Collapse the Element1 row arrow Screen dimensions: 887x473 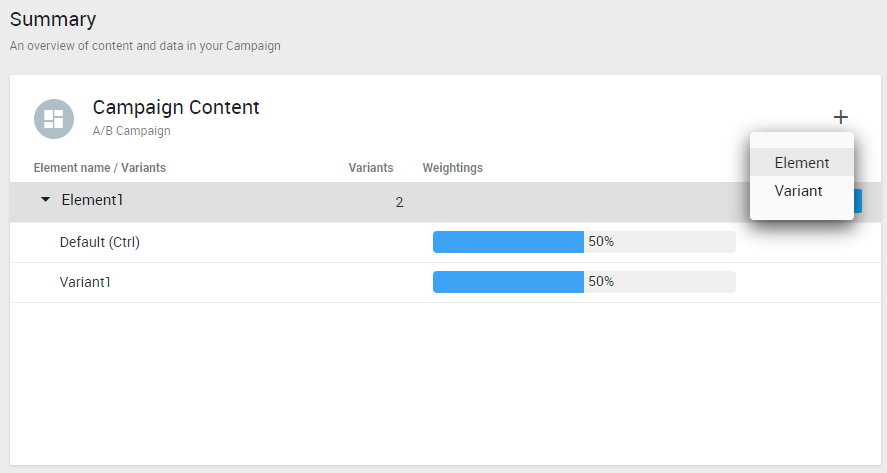tap(45, 200)
